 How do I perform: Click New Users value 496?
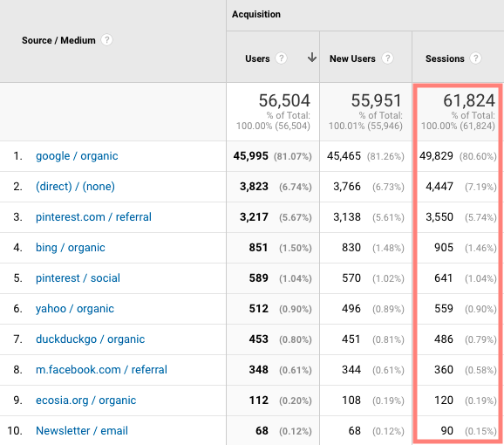351,309
